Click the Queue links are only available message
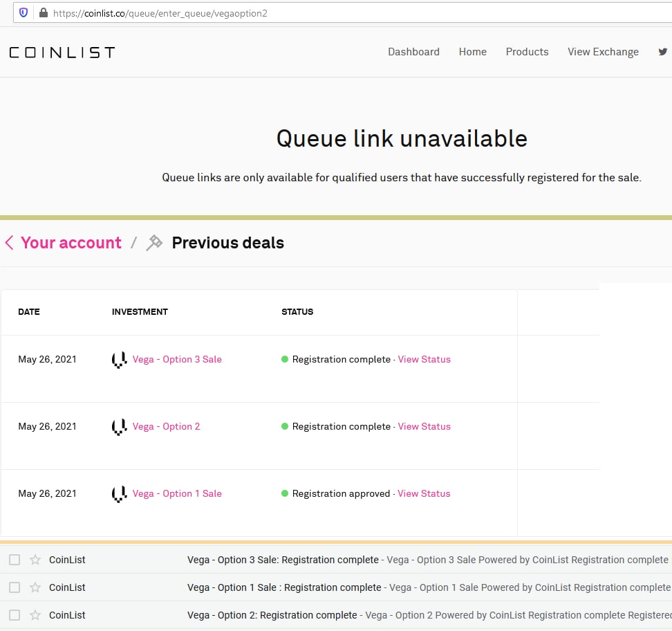The image size is (672, 631). tap(402, 178)
